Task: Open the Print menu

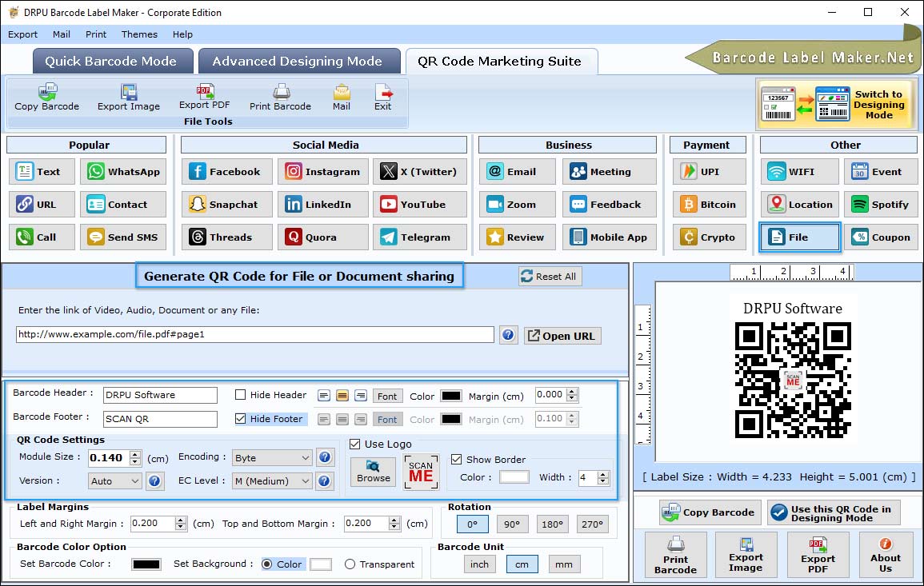Action: pos(96,34)
